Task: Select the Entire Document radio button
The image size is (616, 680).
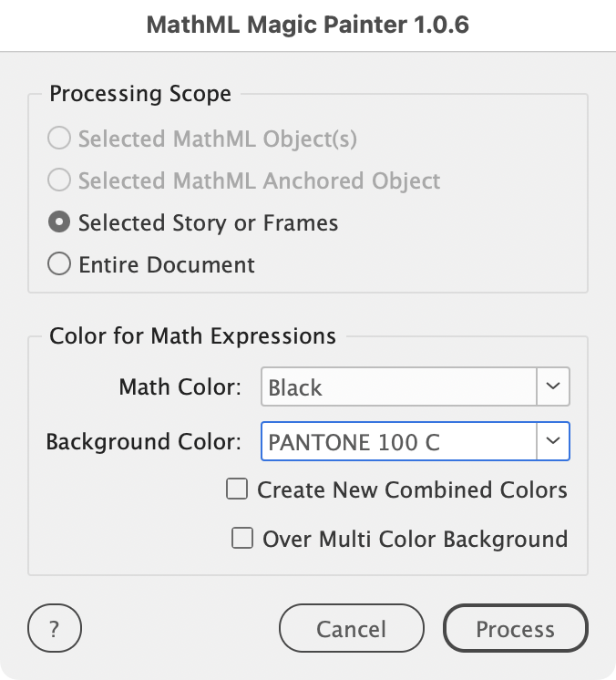Action: coord(59,265)
